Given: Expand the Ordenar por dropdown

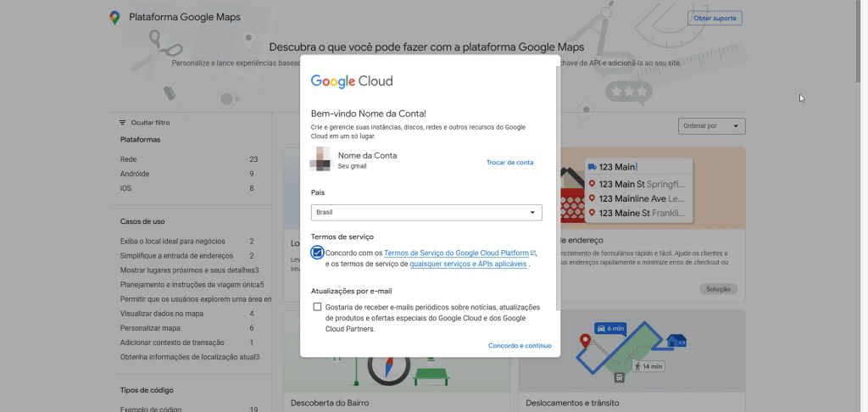Looking at the screenshot, I should [711, 126].
